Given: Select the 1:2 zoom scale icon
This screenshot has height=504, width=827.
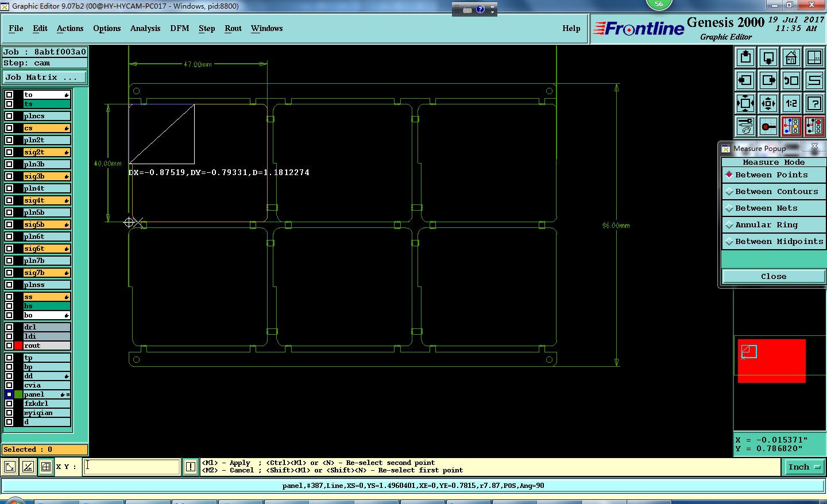Looking at the screenshot, I should (791, 103).
